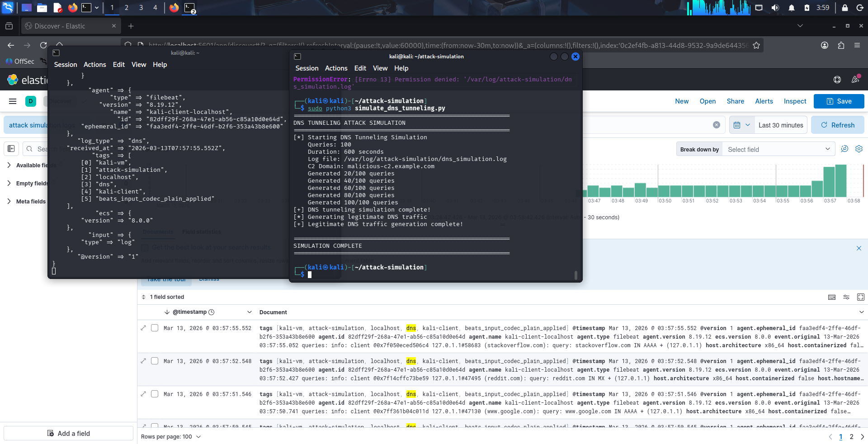Open Kibana newsfeed icon

pos(855,80)
